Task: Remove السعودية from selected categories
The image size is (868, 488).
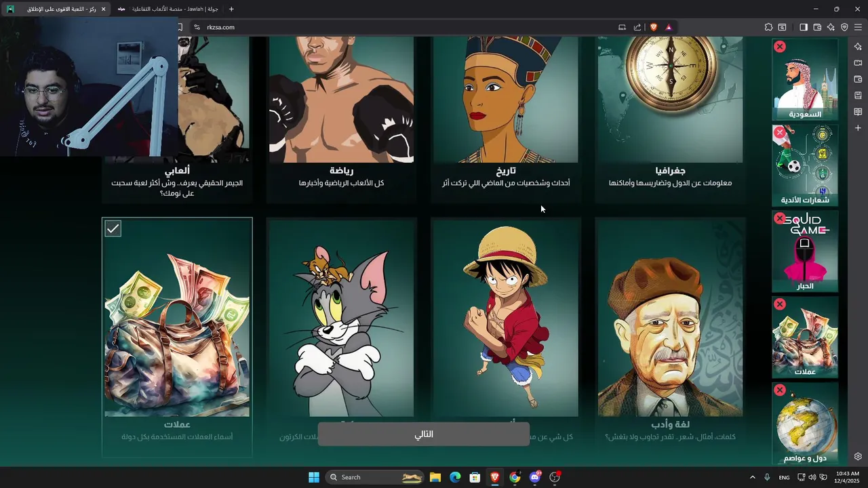Action: (x=780, y=47)
